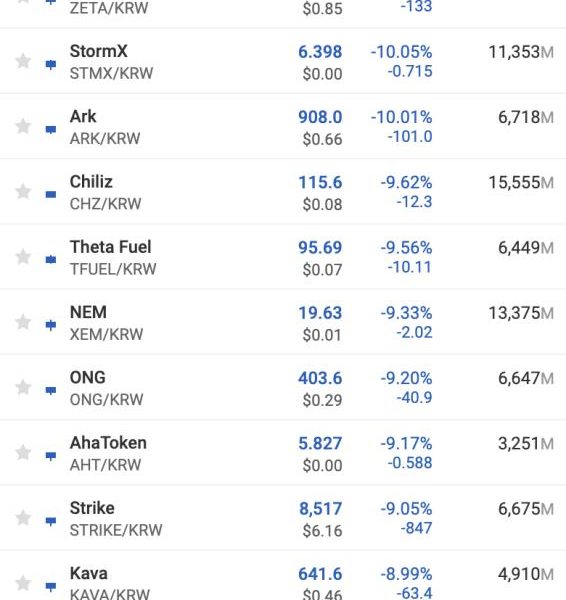
Task: Click NEM price 19.63
Action: 320,313
